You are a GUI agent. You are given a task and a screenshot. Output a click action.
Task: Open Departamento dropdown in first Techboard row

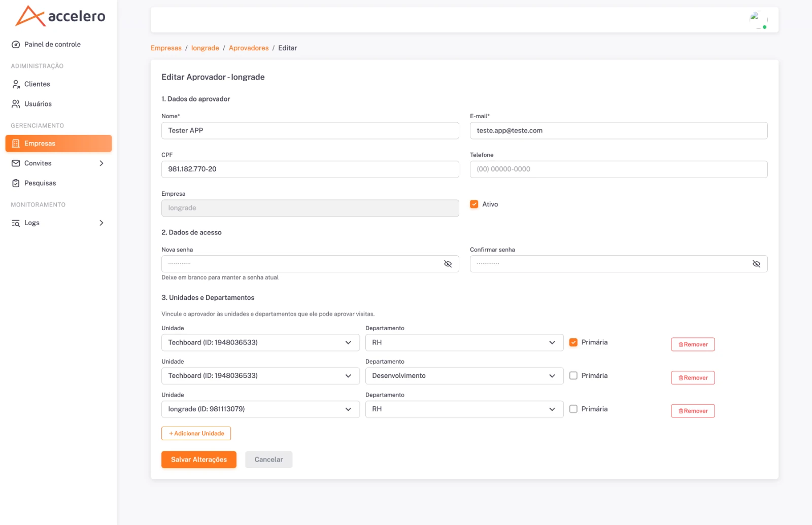point(464,342)
